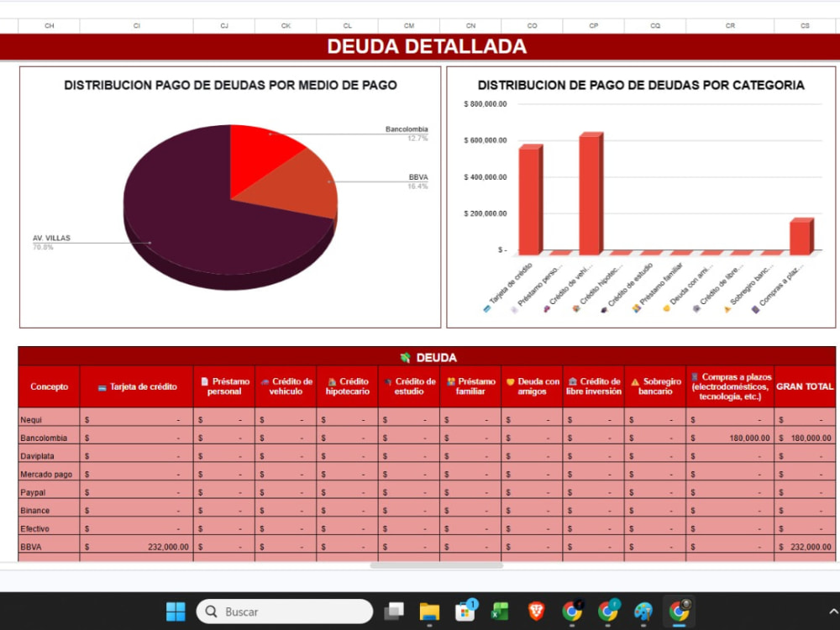This screenshot has width=840, height=630.
Task: Select the Concepto header cell
Action: point(49,386)
